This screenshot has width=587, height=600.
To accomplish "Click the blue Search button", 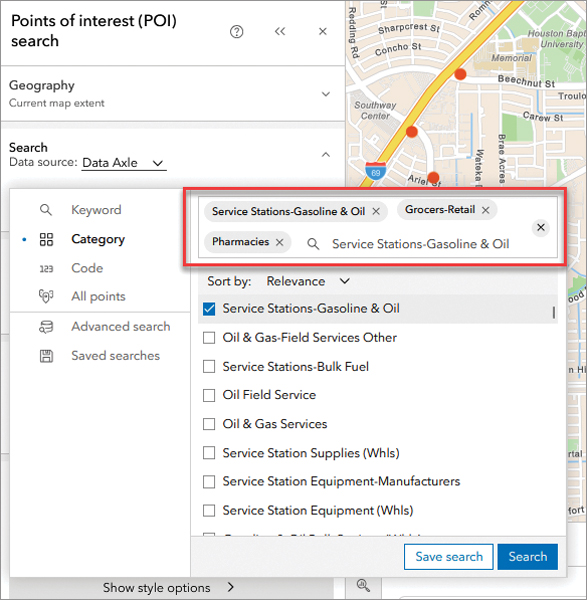I will click(x=528, y=556).
